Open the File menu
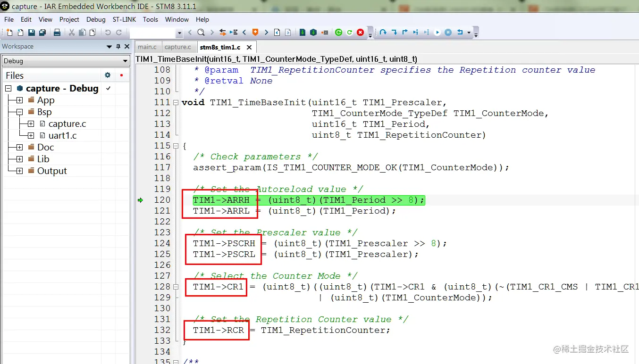 (x=9, y=19)
